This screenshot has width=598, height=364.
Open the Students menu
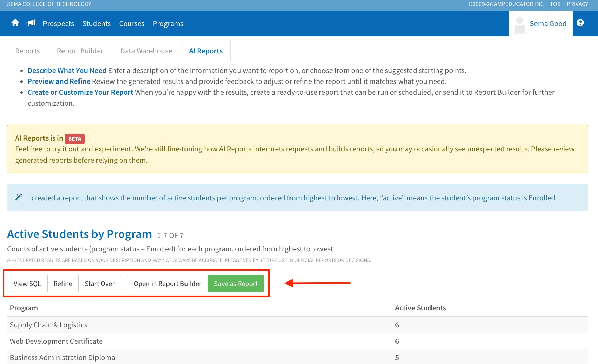click(x=96, y=24)
